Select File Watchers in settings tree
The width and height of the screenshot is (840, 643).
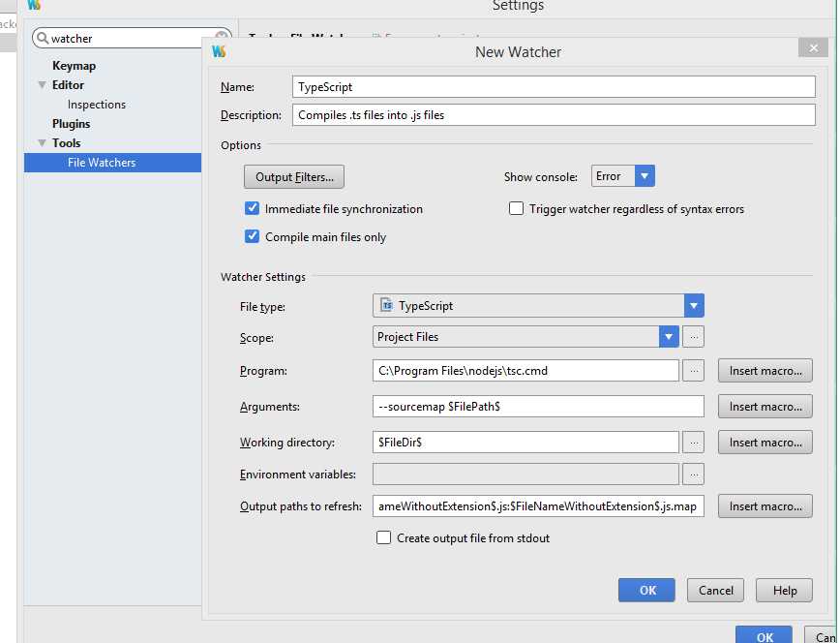pos(112,163)
